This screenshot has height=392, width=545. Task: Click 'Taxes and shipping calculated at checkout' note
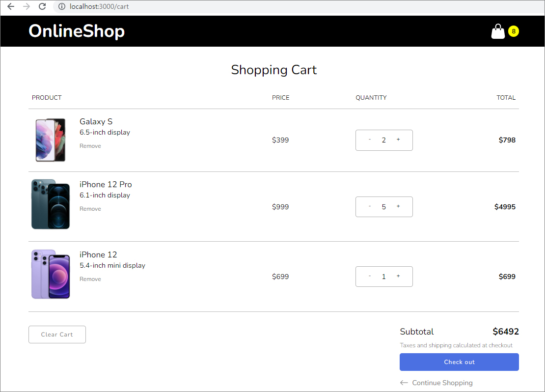pos(456,345)
